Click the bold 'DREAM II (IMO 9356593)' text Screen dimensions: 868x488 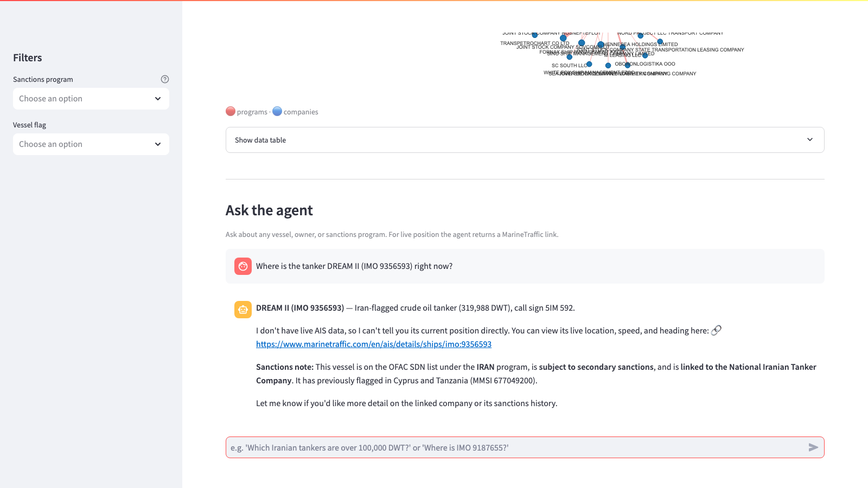(x=300, y=308)
